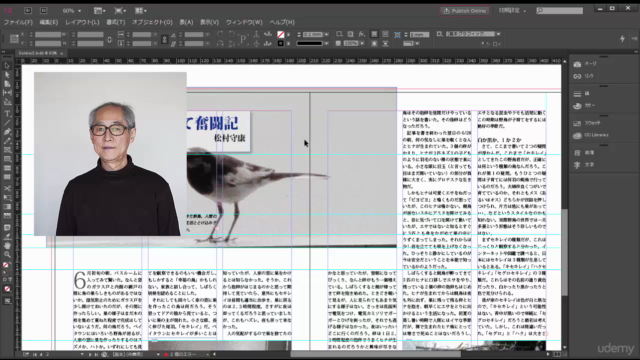Open the effects fx button
The height and width of the screenshot is (360, 640).
click(361, 34)
